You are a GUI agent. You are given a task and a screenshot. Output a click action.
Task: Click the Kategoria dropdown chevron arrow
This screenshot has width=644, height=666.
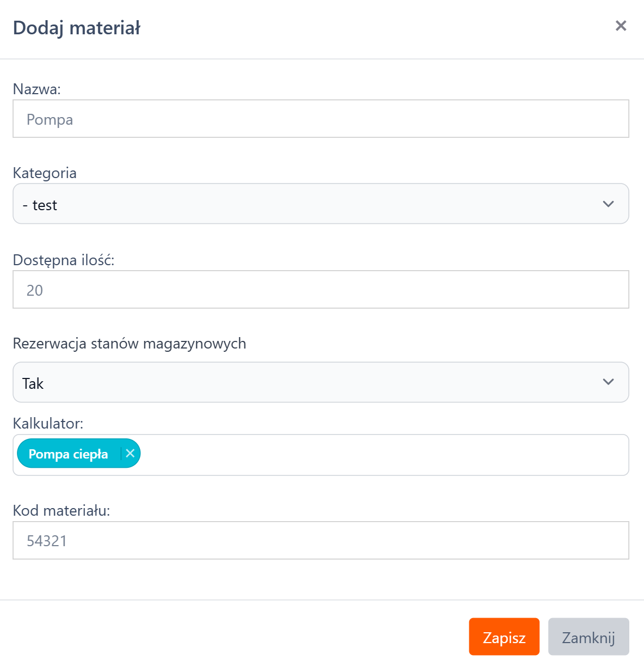click(608, 204)
